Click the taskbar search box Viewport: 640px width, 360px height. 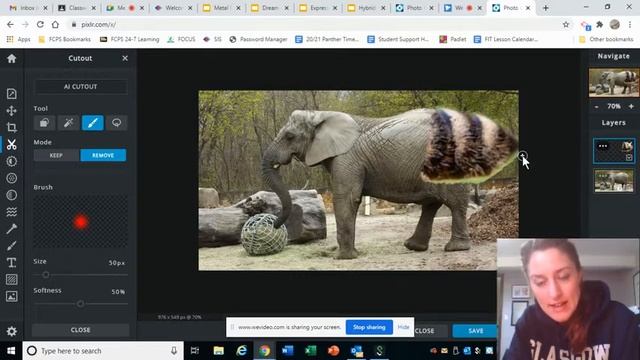click(103, 351)
